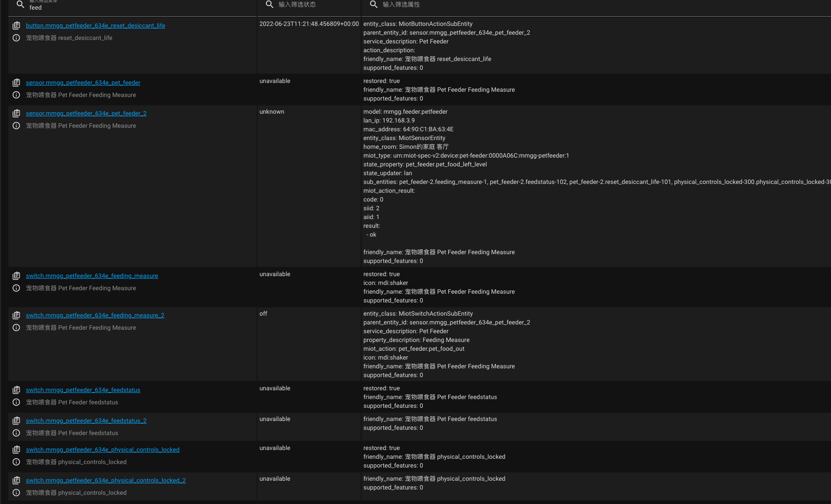Open switch.mmgg_petfeeder_634e_physical_controls_locked_2 link
This screenshot has height=504, width=831.
pos(105,480)
